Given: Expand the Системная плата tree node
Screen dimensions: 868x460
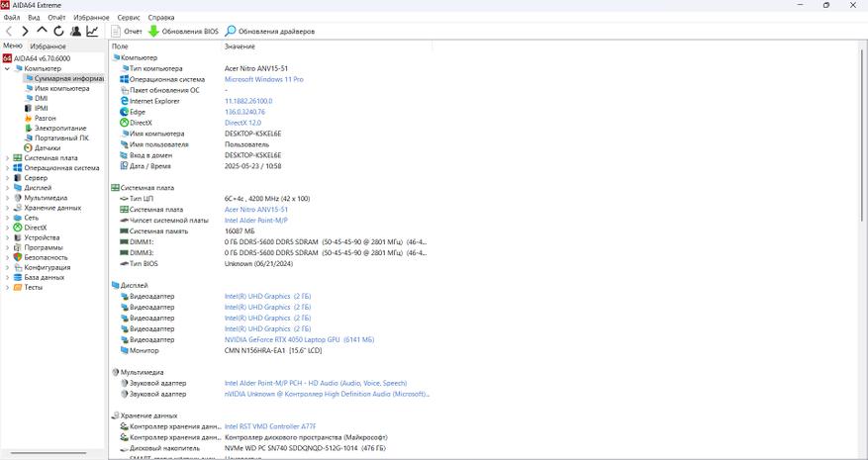Looking at the screenshot, I should click(x=7, y=158).
